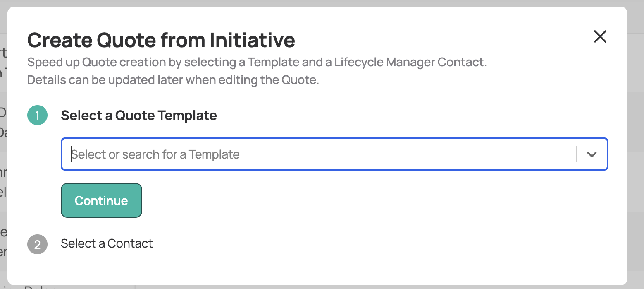
Task: Click the vertical separator beside the dropdown chevron
Action: click(576, 154)
